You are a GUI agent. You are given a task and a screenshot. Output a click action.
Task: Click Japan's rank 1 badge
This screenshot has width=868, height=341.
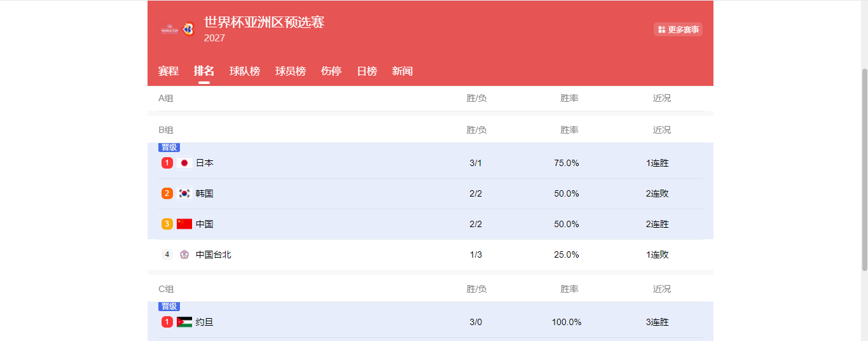point(167,163)
